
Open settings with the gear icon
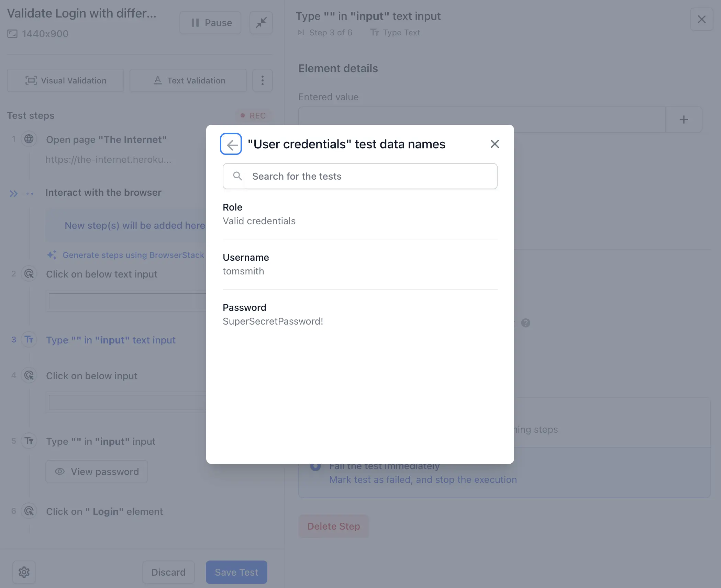pyautogui.click(x=24, y=572)
